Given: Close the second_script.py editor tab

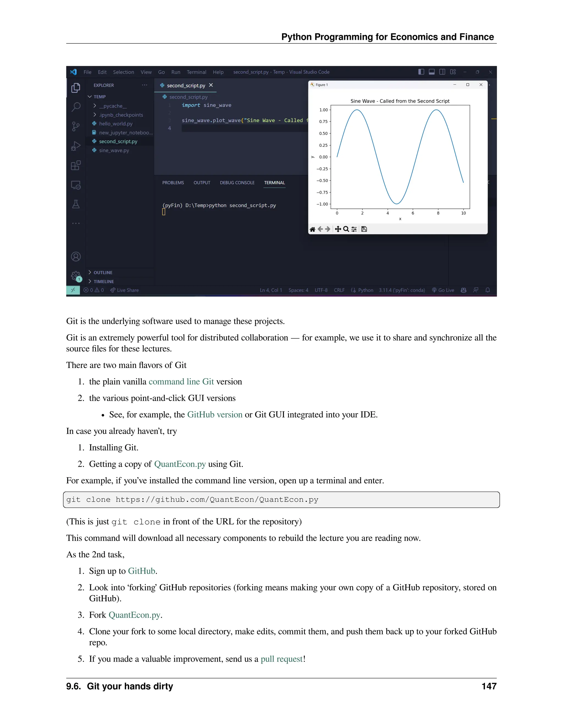Looking at the screenshot, I should [211, 85].
